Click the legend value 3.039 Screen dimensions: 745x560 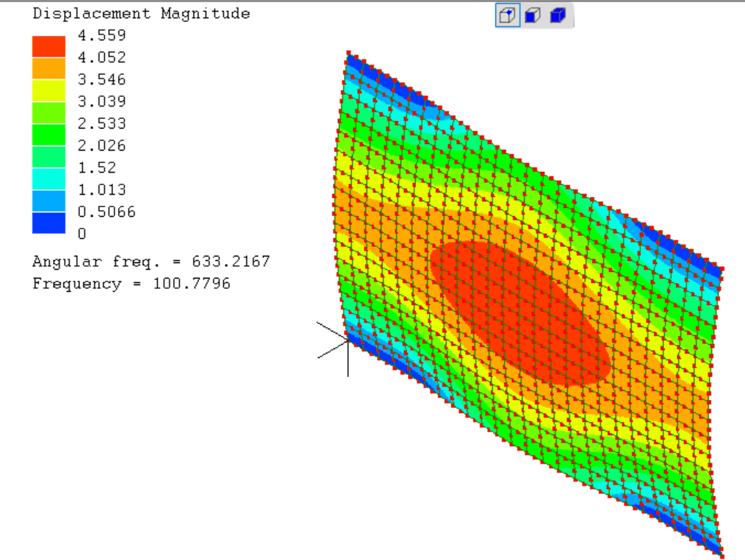101,101
